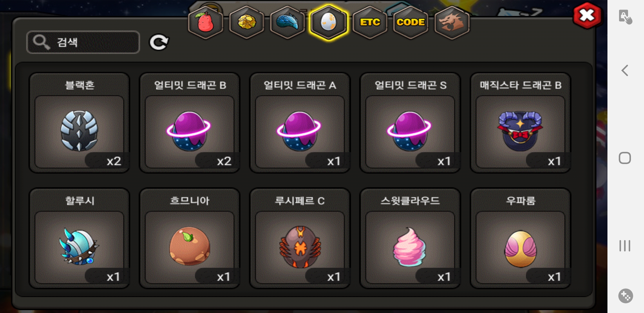Tap the Android back chevron
This screenshot has width=644, height=313.
625,70
